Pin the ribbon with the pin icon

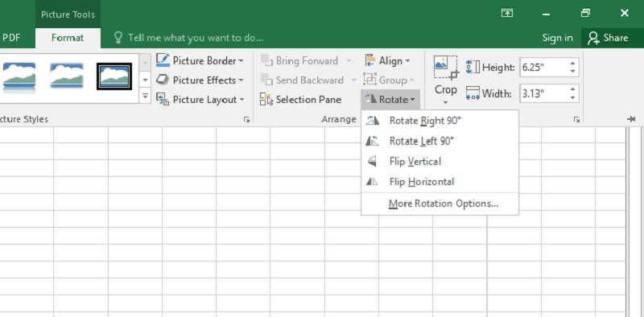click(x=631, y=119)
